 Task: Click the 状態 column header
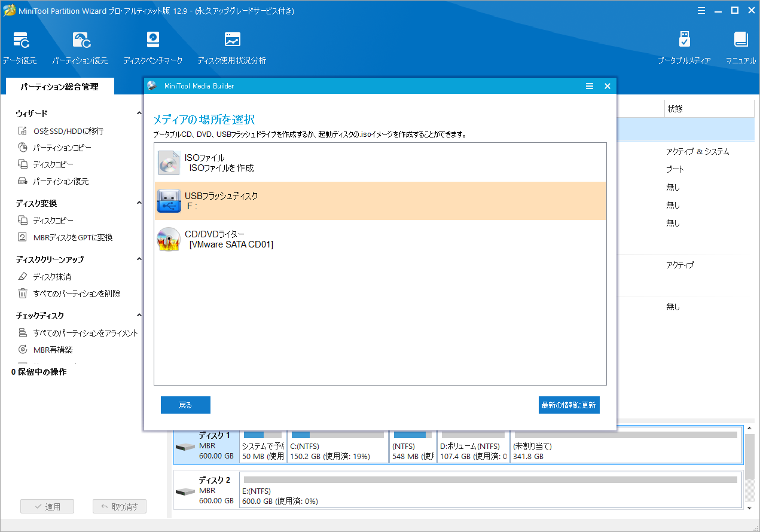pos(709,109)
